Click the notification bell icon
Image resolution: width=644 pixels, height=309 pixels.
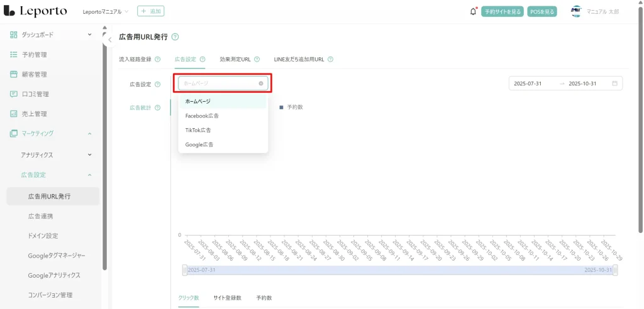tap(473, 12)
